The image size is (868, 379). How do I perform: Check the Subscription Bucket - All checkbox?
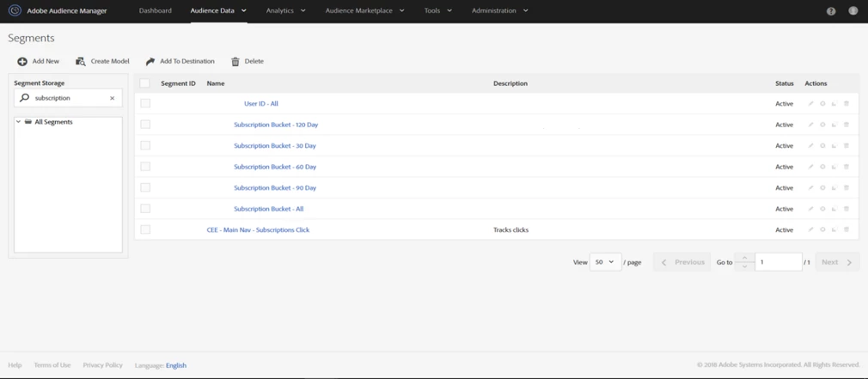[145, 209]
